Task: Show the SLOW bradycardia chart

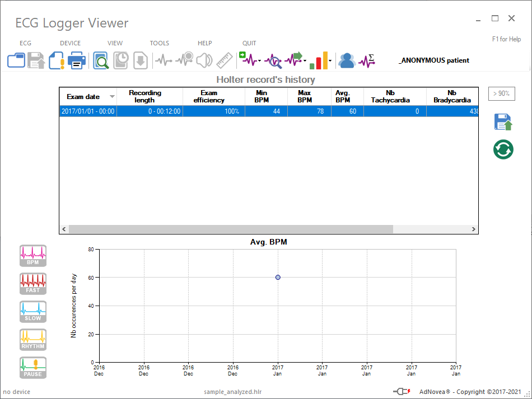Action: [33, 312]
